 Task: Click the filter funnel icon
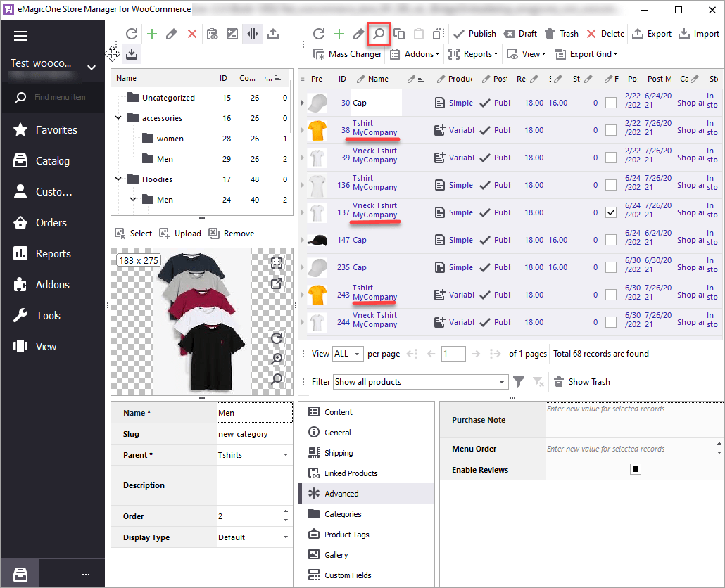click(x=519, y=382)
